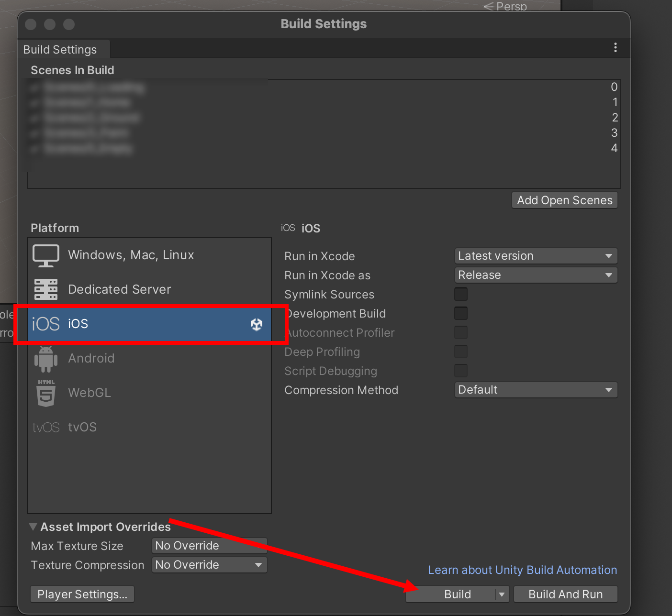Select the Windows, Mac, Linux monitor icon
This screenshot has width=672, height=616.
pos(46,255)
